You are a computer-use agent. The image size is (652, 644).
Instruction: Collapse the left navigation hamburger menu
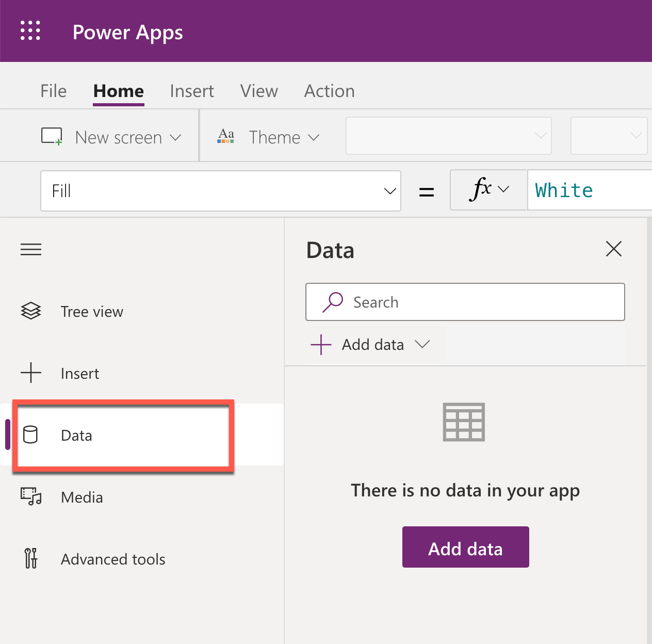31,250
